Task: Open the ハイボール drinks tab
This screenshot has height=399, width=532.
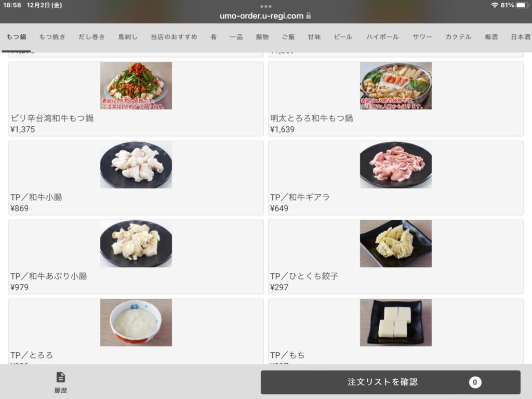Action: [x=382, y=37]
